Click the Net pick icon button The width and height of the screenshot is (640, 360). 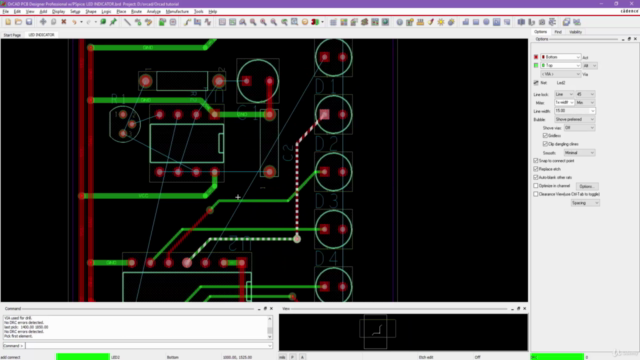(x=536, y=82)
